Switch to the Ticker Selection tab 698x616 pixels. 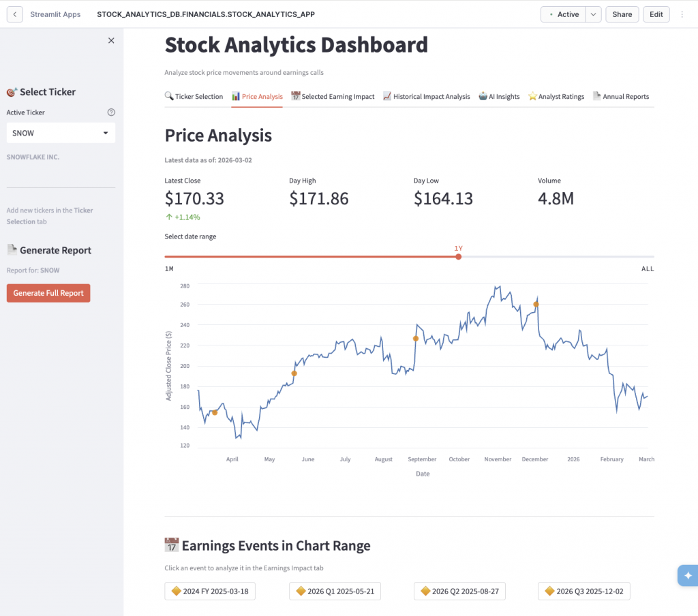[194, 97]
